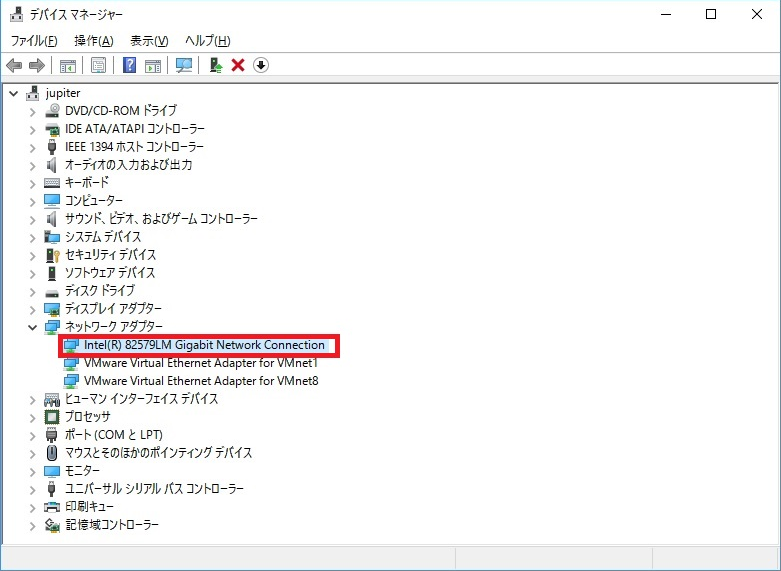Expand the ポート (COM と LPT) node

[x=33, y=435]
